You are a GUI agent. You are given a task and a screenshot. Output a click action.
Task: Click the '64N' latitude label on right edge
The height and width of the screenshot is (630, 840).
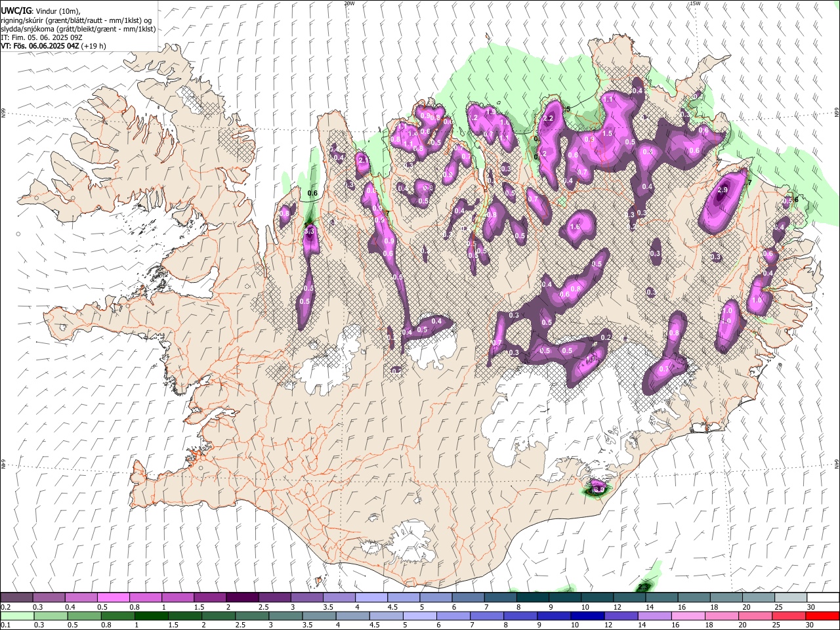point(837,463)
